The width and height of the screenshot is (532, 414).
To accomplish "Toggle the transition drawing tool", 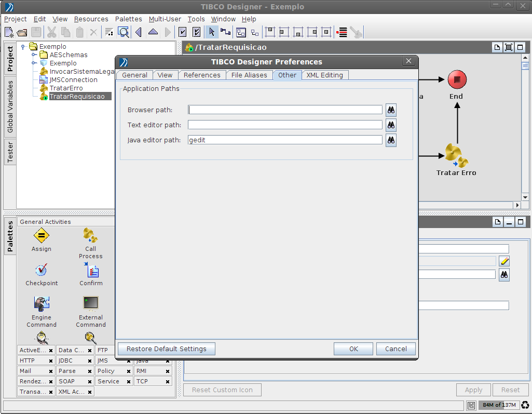I will pyautogui.click(x=225, y=32).
